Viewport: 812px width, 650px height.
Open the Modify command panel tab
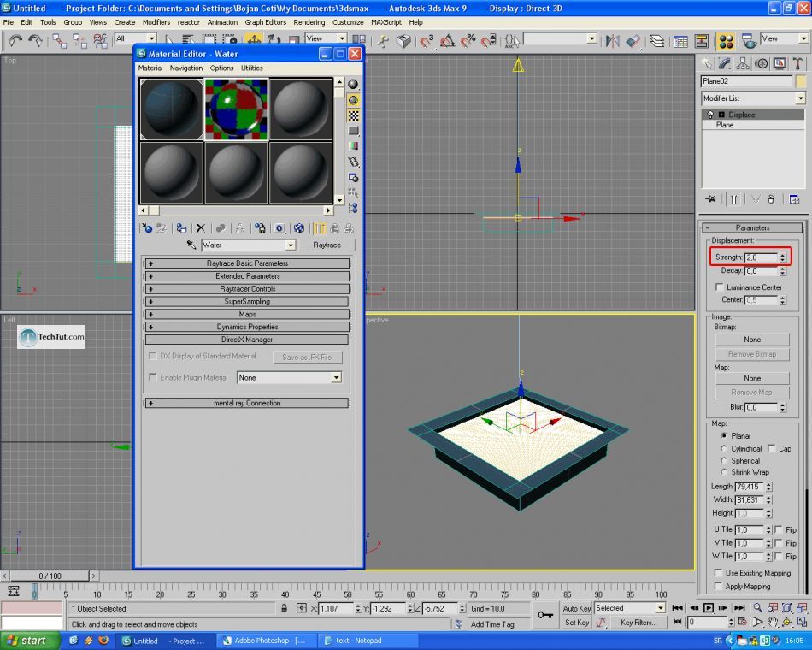coord(725,63)
